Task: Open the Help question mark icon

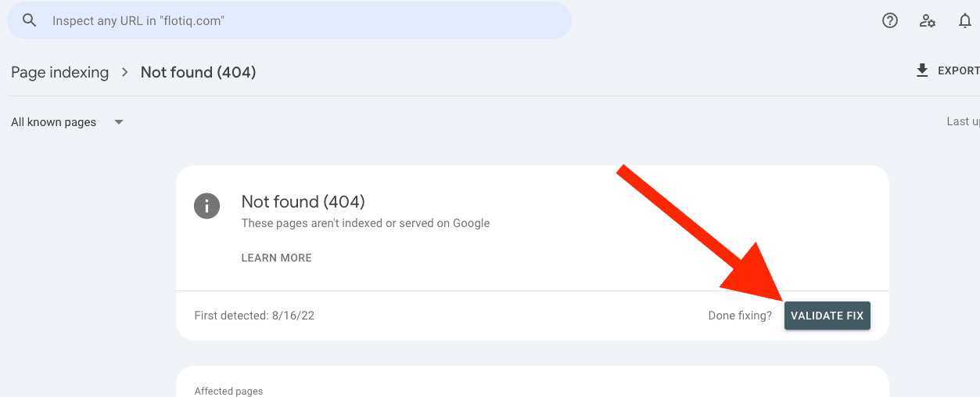Action: [890, 21]
